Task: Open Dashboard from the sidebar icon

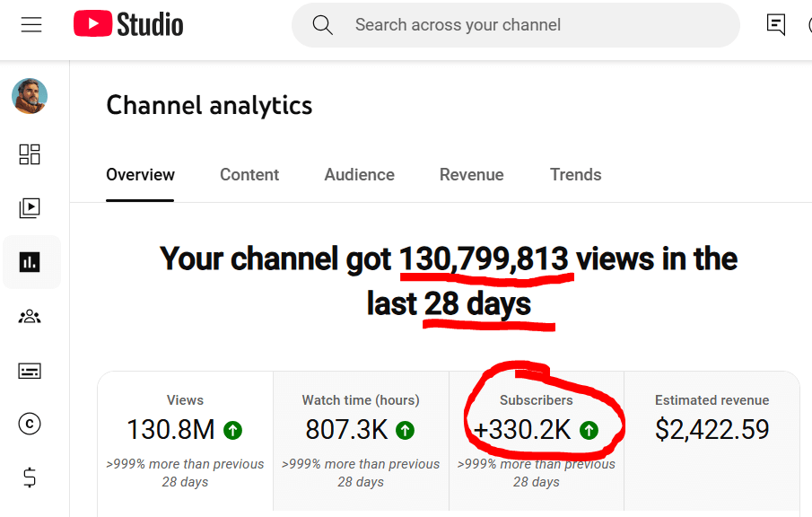Action: 30,154
